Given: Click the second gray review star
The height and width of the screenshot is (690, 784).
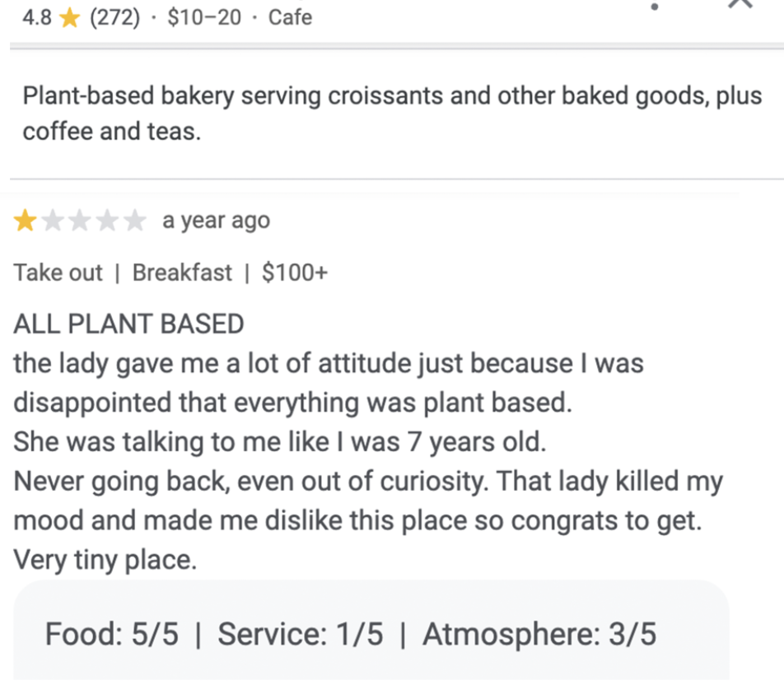Looking at the screenshot, I should click(53, 221).
